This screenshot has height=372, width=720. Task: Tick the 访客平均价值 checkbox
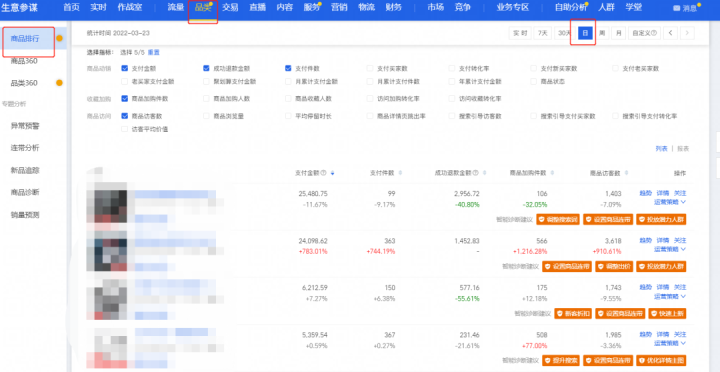(x=124, y=129)
